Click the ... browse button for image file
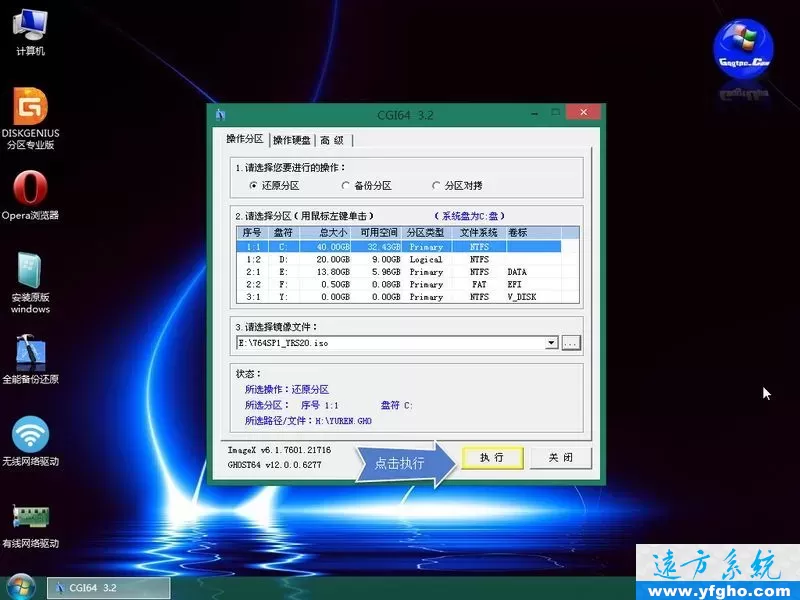 (571, 342)
